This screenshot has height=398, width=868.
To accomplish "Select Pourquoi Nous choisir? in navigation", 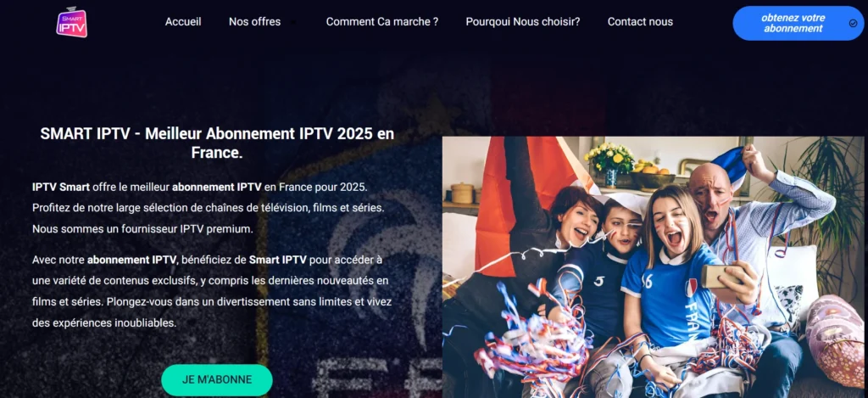I will pyautogui.click(x=522, y=22).
